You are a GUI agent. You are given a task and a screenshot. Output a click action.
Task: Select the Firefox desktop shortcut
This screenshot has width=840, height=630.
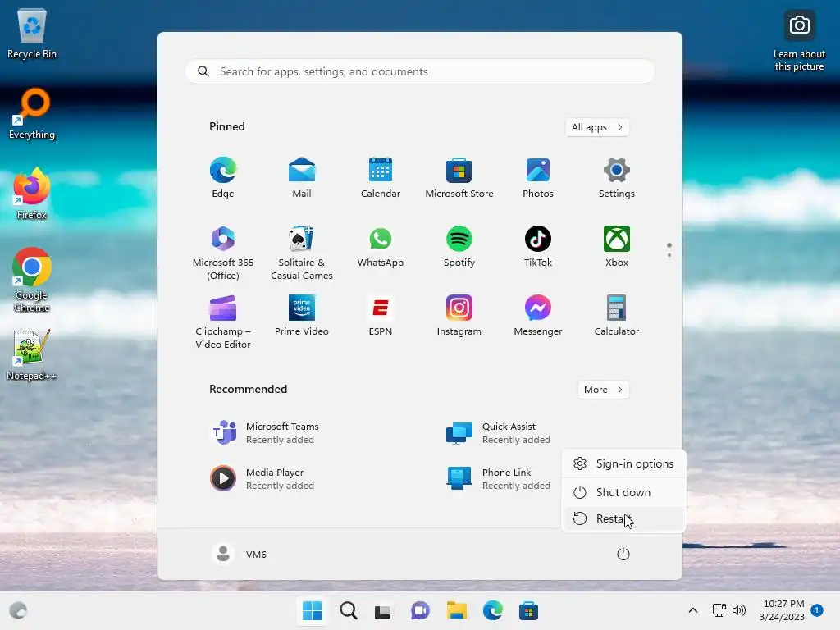pyautogui.click(x=32, y=194)
